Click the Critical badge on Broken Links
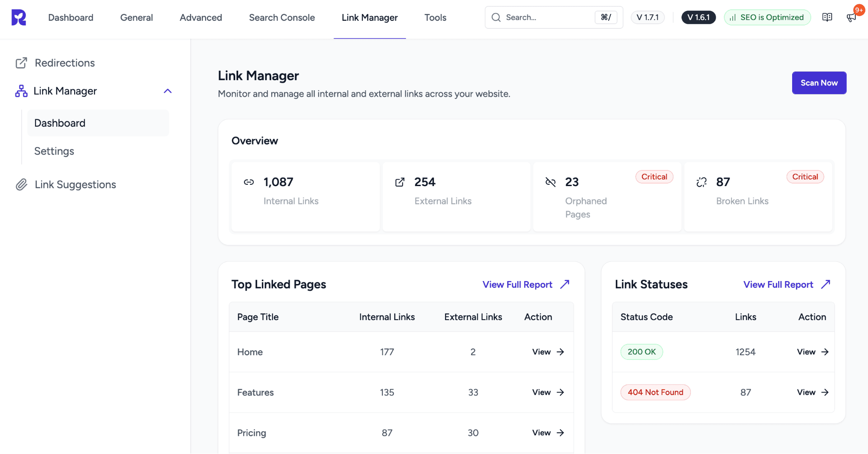 [805, 177]
